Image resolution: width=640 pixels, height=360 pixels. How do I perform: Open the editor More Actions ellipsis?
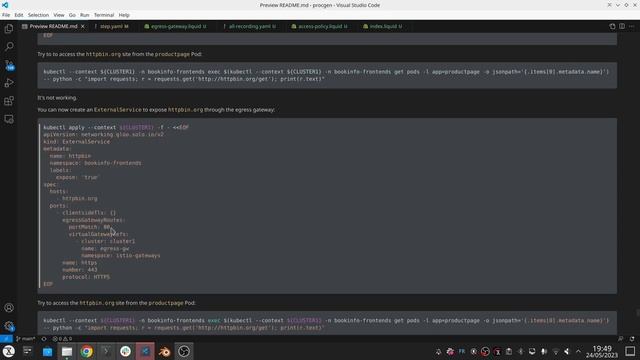[631, 26]
